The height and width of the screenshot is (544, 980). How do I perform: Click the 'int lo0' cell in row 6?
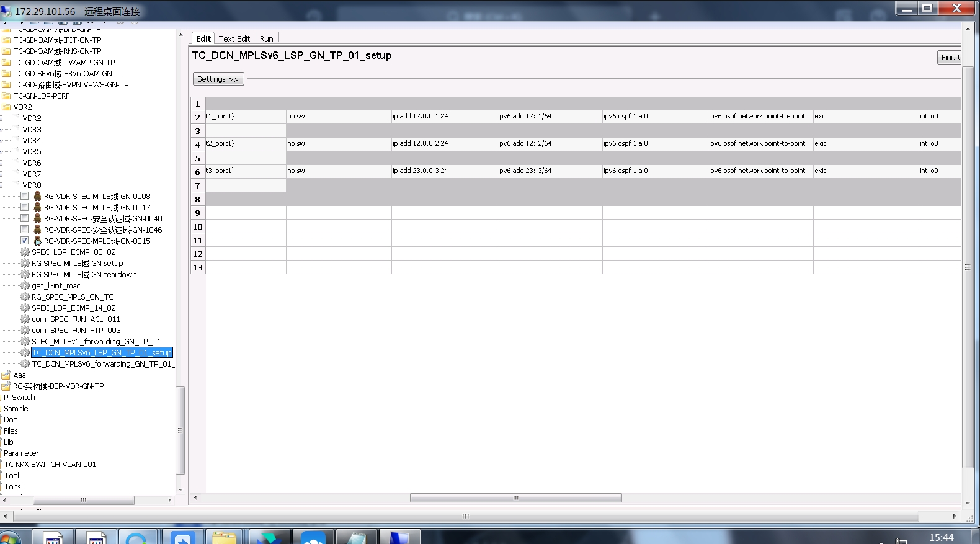coord(940,171)
